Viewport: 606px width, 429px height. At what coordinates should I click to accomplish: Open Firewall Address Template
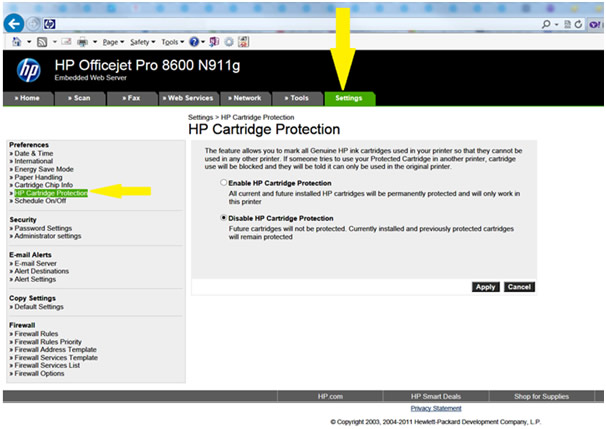(55, 350)
